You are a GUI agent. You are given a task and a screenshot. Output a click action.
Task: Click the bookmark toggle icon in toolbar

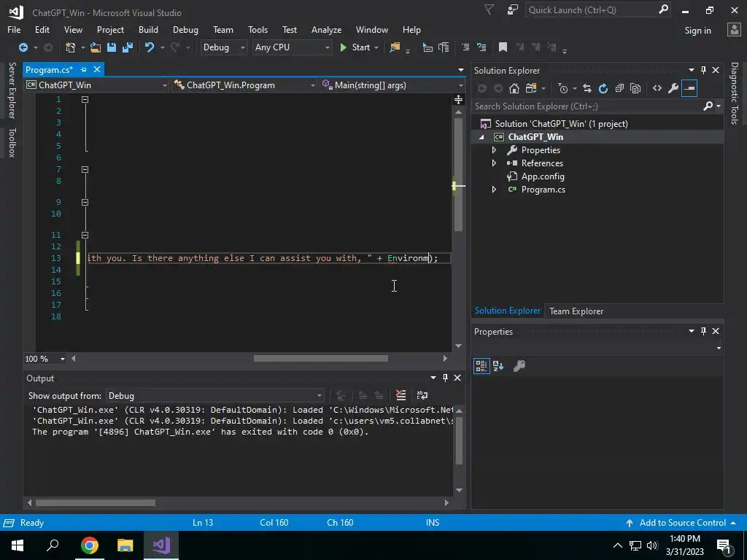[503, 47]
